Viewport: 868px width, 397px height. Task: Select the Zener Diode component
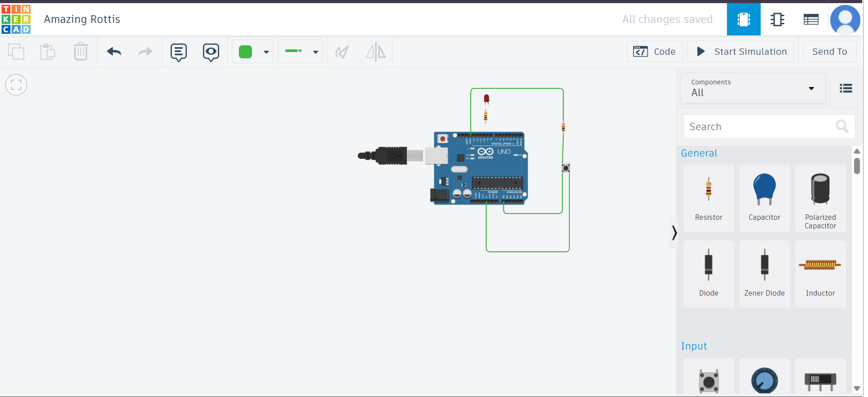click(x=764, y=274)
